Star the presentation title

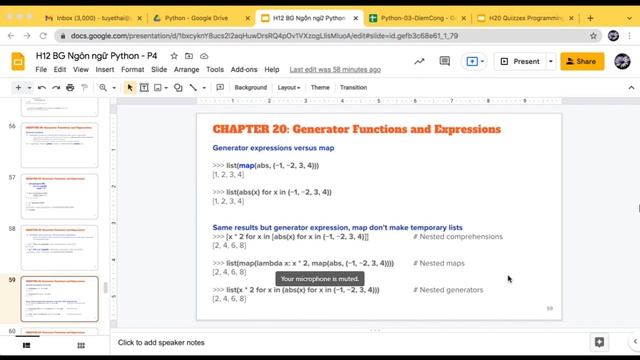point(174,56)
